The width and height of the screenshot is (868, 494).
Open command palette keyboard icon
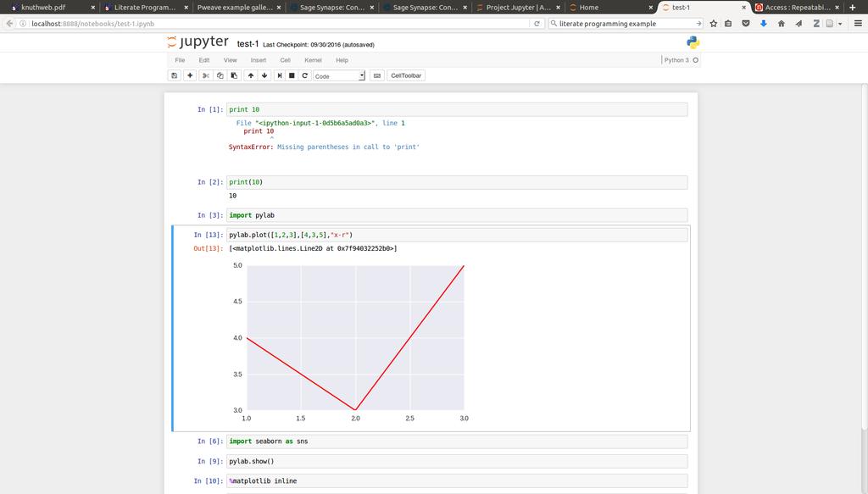377,75
